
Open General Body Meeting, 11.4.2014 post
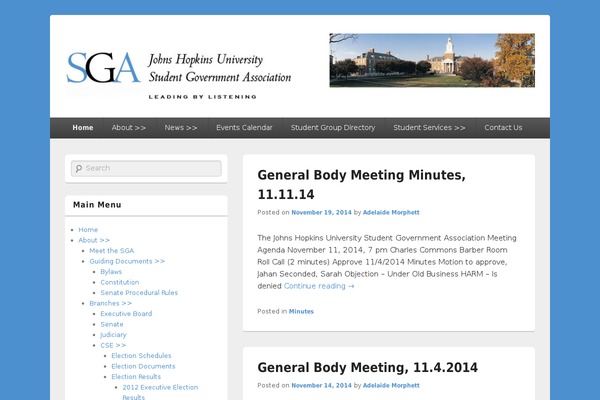point(367,367)
